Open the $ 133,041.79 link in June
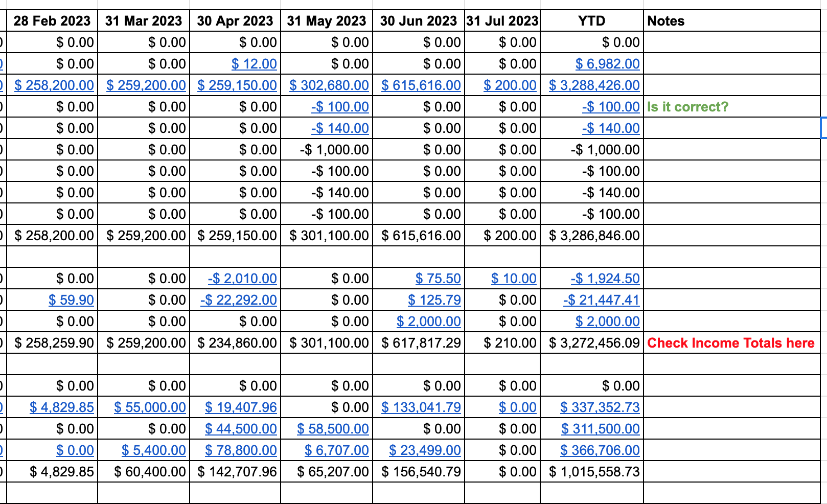Viewport: 827px width, 504px height. click(x=421, y=407)
